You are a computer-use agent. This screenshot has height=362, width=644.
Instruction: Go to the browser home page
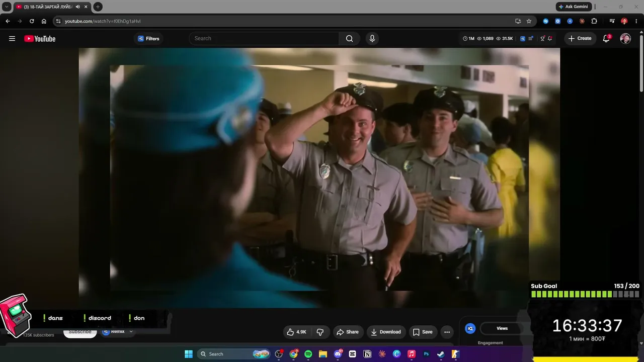pyautogui.click(x=44, y=21)
